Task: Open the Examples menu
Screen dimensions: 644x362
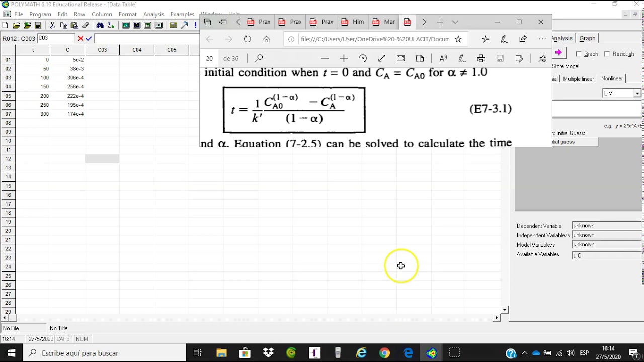Action: pyautogui.click(x=182, y=14)
